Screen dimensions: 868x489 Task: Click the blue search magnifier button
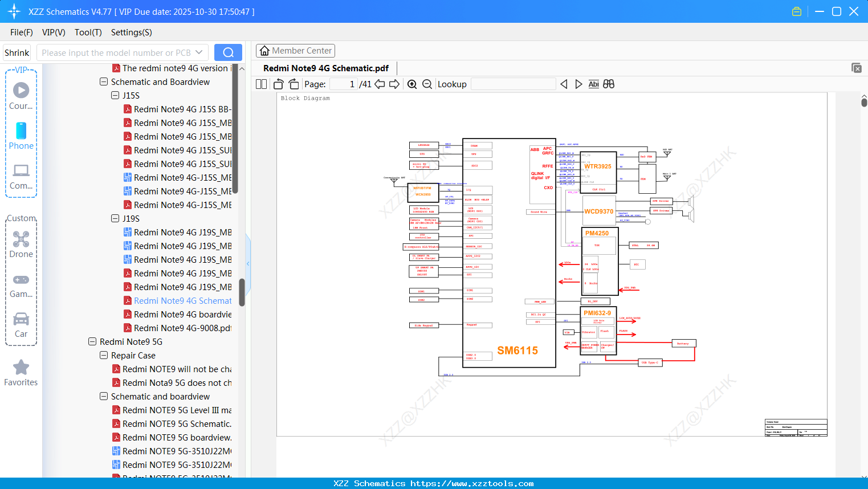coord(228,52)
